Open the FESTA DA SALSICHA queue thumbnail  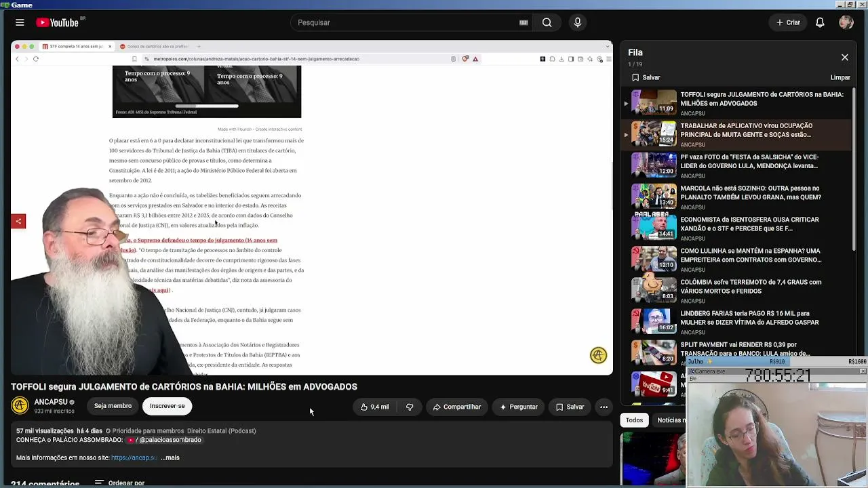point(654,165)
